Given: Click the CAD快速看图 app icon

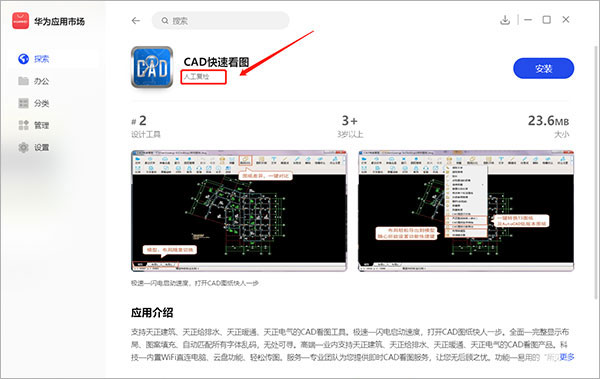Looking at the screenshot, I should (x=152, y=67).
